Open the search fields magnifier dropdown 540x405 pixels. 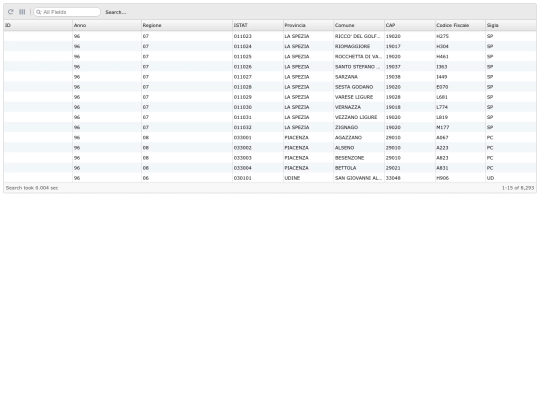(39, 12)
